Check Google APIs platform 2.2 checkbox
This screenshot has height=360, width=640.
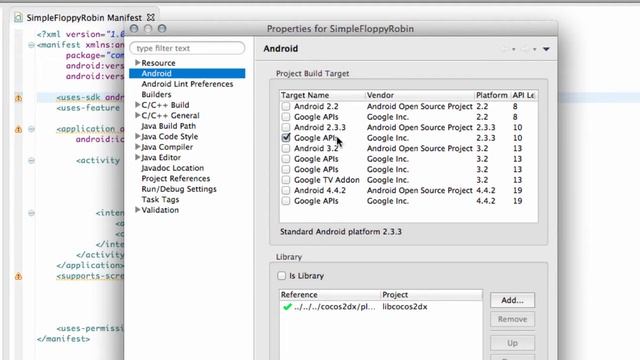[x=286, y=117]
